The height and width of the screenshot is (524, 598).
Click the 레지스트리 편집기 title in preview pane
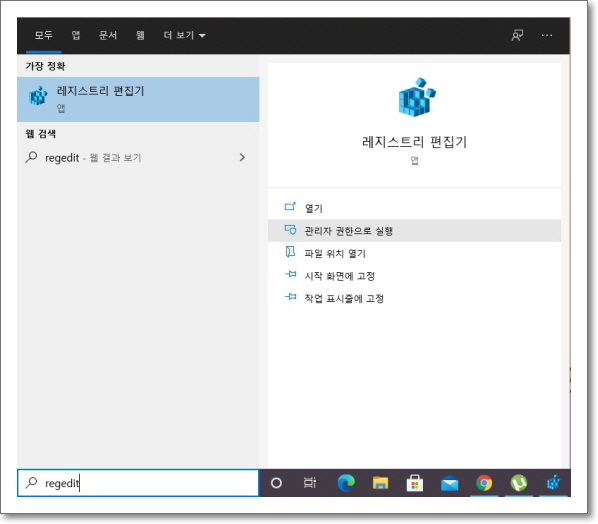414,142
